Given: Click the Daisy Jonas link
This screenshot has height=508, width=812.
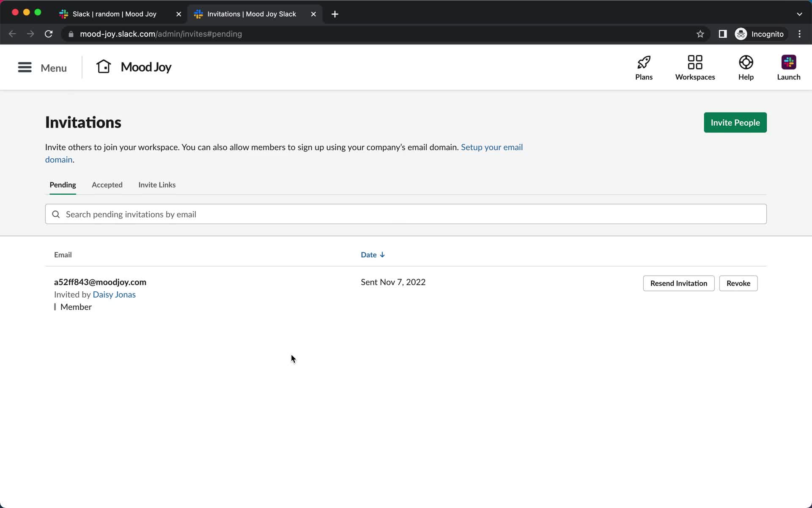Looking at the screenshot, I should (x=114, y=294).
